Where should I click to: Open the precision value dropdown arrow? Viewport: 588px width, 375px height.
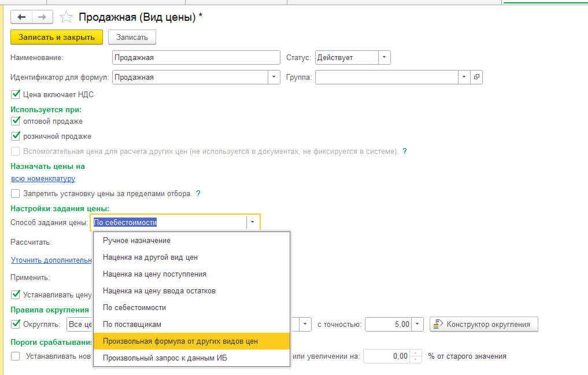click(419, 324)
